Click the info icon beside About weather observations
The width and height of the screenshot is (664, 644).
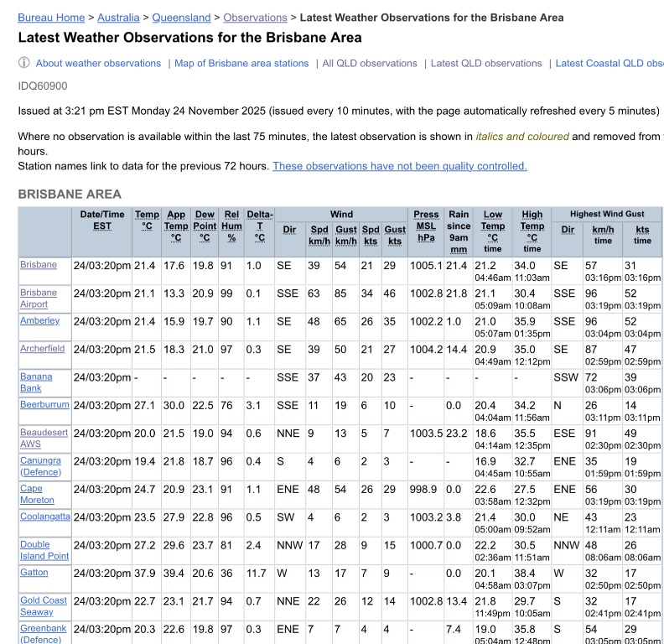coord(24,63)
